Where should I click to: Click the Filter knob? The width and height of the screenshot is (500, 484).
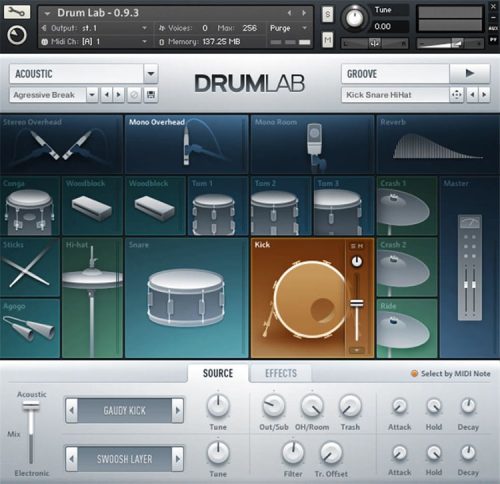293,452
